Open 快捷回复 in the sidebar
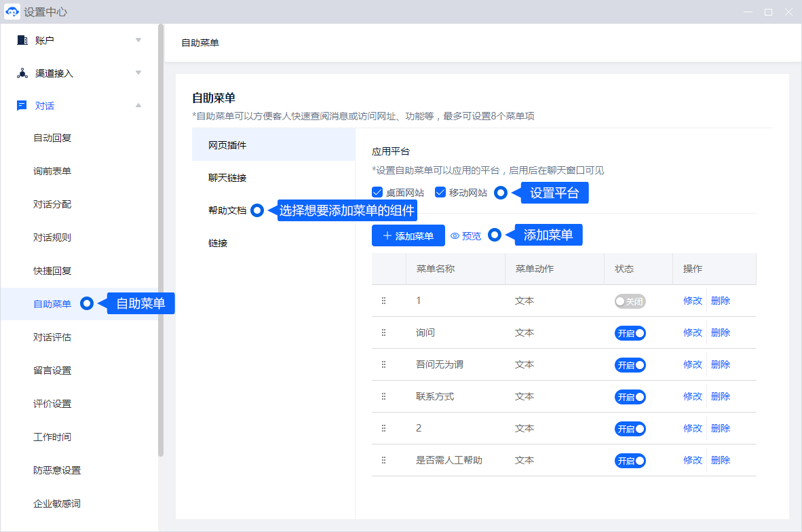Viewport: 802px width, 532px height. coord(52,271)
